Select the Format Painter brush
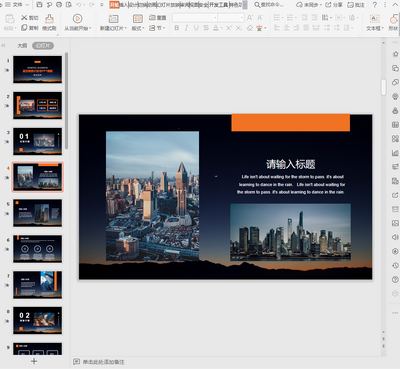This screenshot has width=400, height=369. (49, 19)
